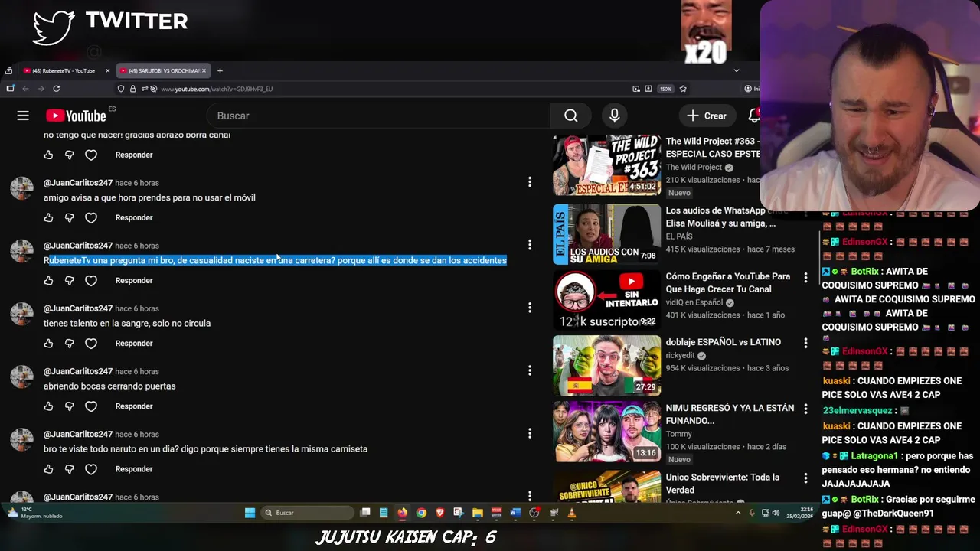The image size is (980, 551).
Task: Like the 'amigo avisa a que hora prendes' comment
Action: (x=48, y=217)
